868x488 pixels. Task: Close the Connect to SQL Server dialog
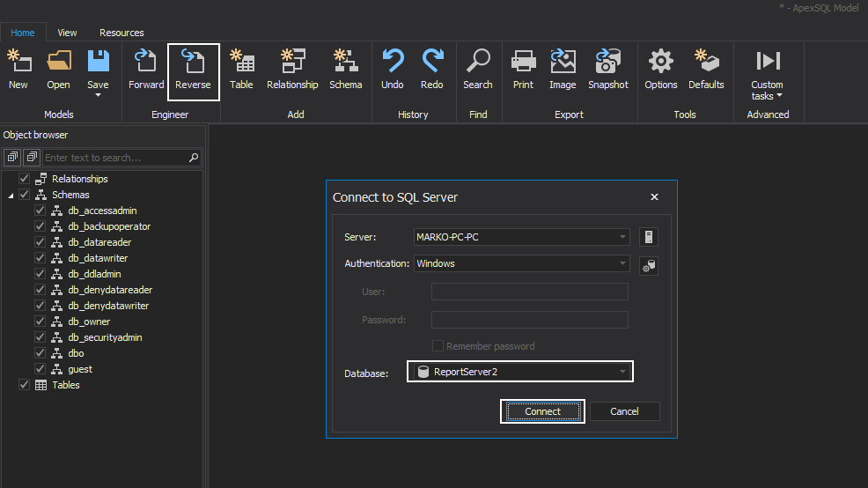(654, 197)
